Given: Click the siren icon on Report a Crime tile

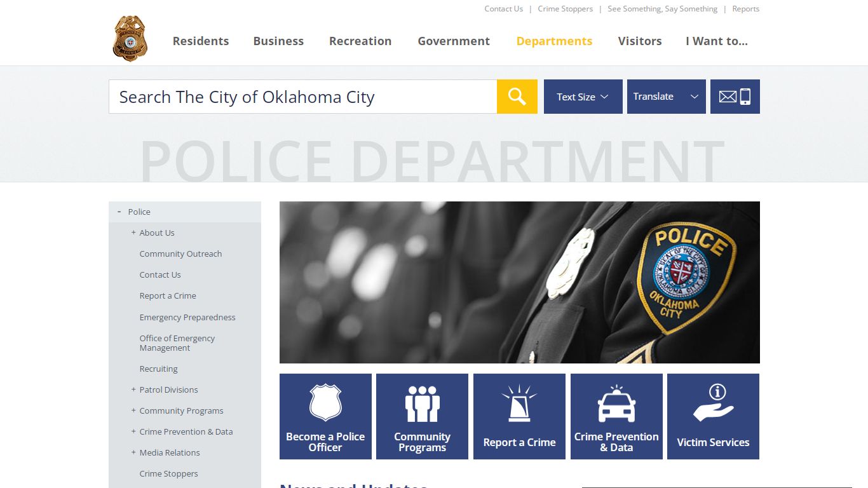Looking at the screenshot, I should coord(519,403).
